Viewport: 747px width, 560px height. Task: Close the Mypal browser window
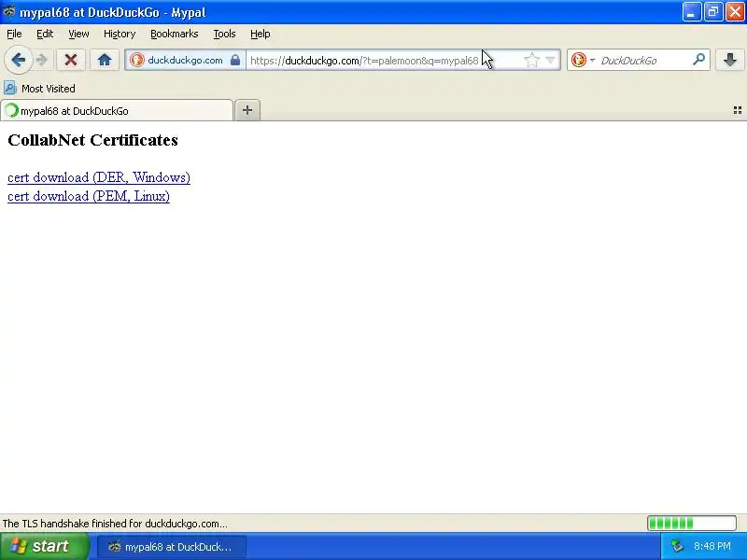click(735, 12)
